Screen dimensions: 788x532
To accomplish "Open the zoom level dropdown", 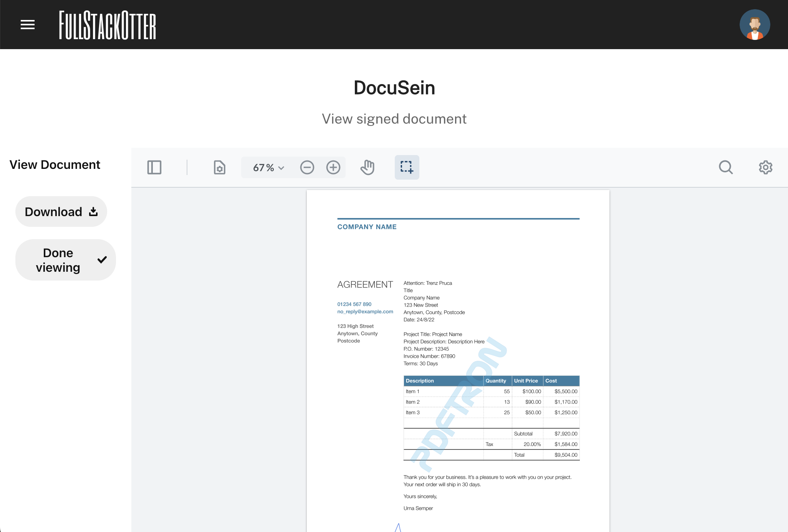I will click(x=267, y=167).
